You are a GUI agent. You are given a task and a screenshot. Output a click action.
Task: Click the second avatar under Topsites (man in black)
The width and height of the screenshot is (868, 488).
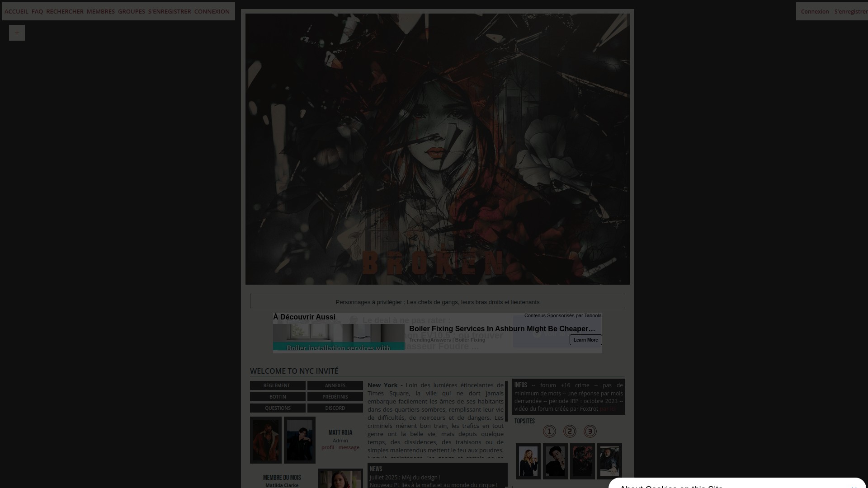(555, 461)
